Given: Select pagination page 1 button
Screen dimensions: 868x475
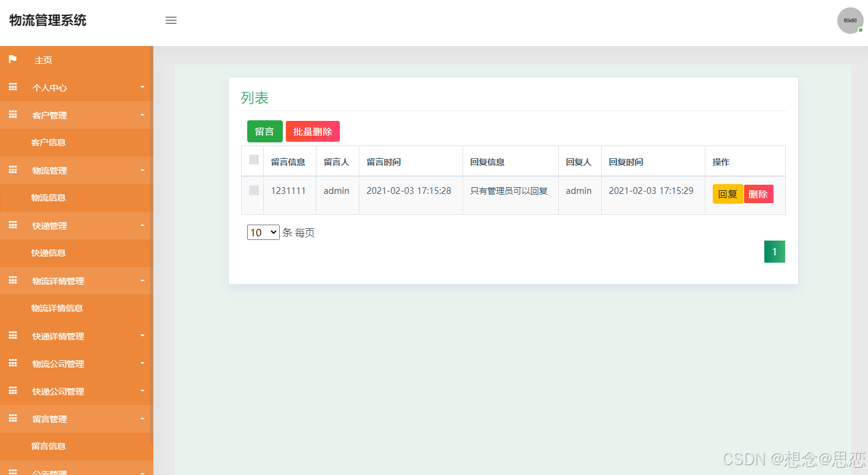Looking at the screenshot, I should (x=775, y=252).
